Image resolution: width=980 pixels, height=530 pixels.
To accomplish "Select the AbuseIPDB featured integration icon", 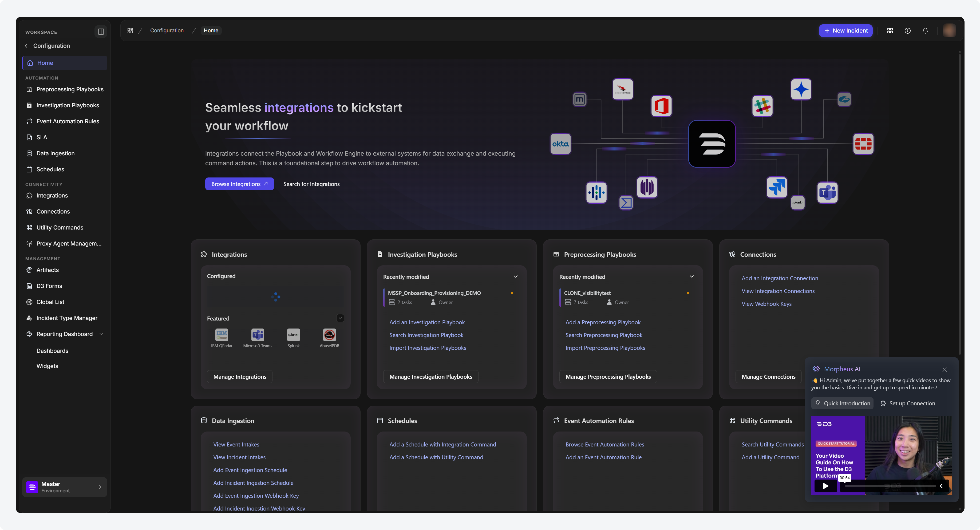I will pos(329,335).
